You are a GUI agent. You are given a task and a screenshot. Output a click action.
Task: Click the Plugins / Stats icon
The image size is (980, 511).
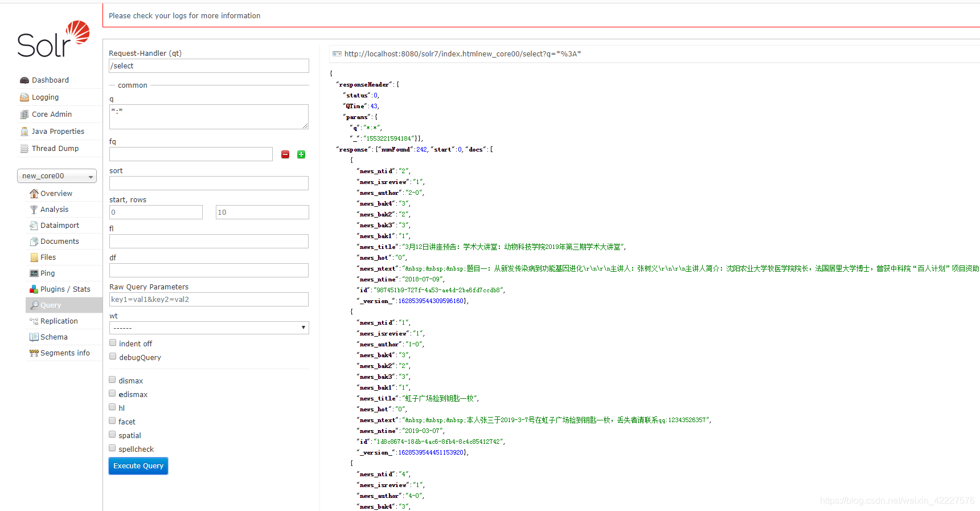tap(34, 289)
